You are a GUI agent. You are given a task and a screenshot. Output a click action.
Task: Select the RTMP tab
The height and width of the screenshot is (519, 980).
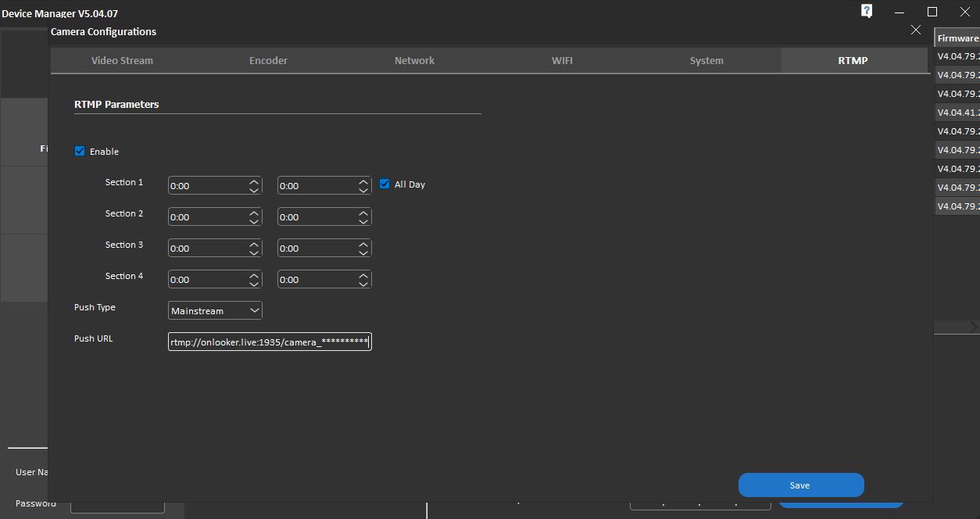[853, 60]
